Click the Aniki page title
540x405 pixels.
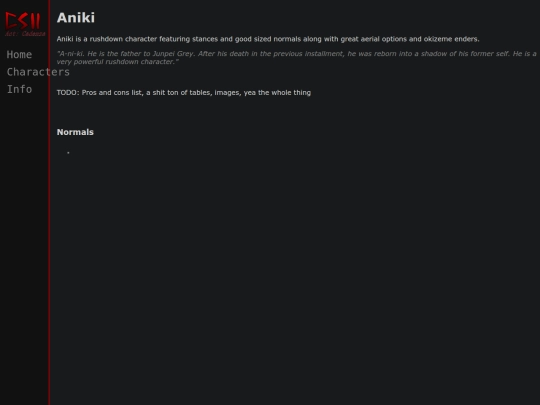point(76,18)
